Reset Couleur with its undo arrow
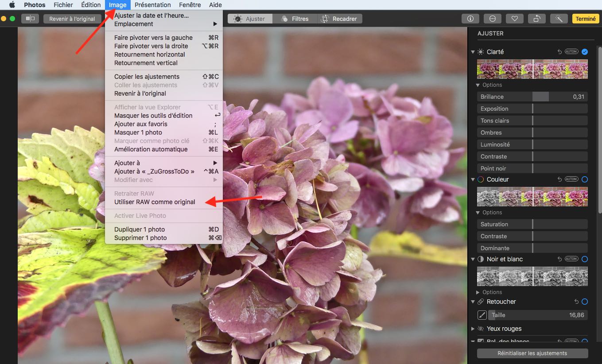The width and height of the screenshot is (602, 364). pyautogui.click(x=560, y=179)
